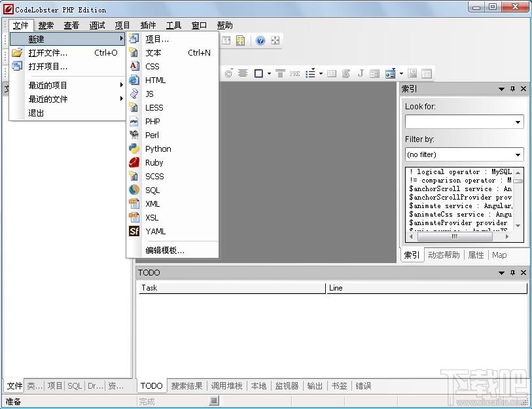Create a new XML file
The image size is (532, 409).
(x=172, y=204)
